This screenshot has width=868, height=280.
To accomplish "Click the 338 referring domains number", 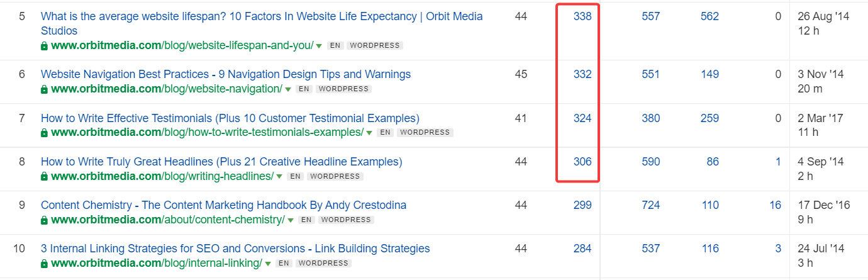I will 582,16.
